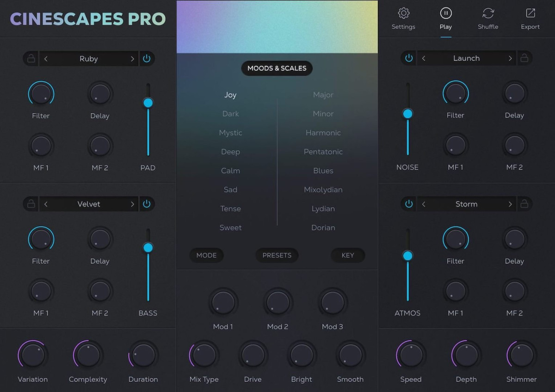Screen dimensions: 555x392
Task: Click the PAD volume slider handle
Action: (x=148, y=103)
